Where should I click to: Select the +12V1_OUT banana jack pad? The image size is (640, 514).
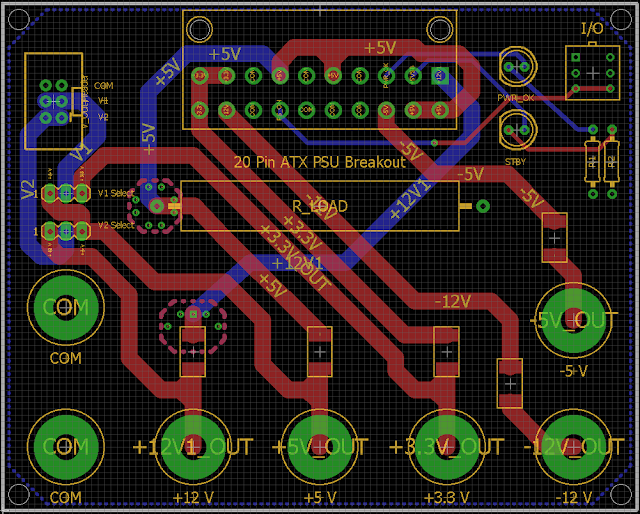193,447
